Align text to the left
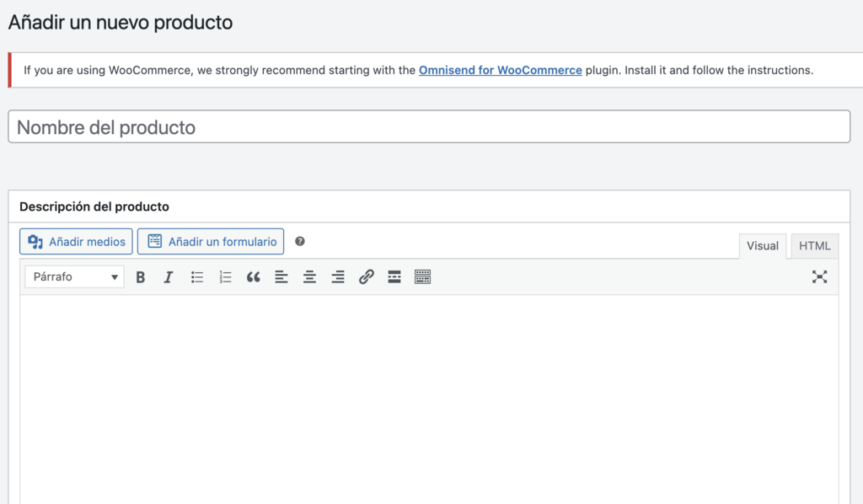This screenshot has width=863, height=504. tap(281, 276)
